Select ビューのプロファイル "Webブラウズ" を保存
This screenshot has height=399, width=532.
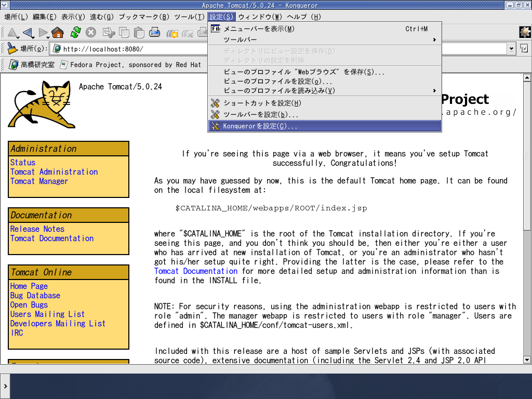[x=324, y=72]
